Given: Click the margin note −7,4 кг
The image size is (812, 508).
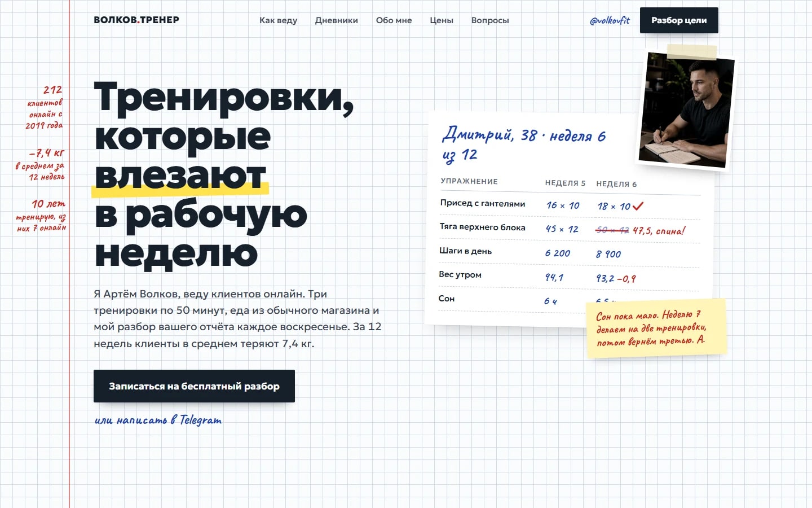Looking at the screenshot, I should click(x=41, y=165).
